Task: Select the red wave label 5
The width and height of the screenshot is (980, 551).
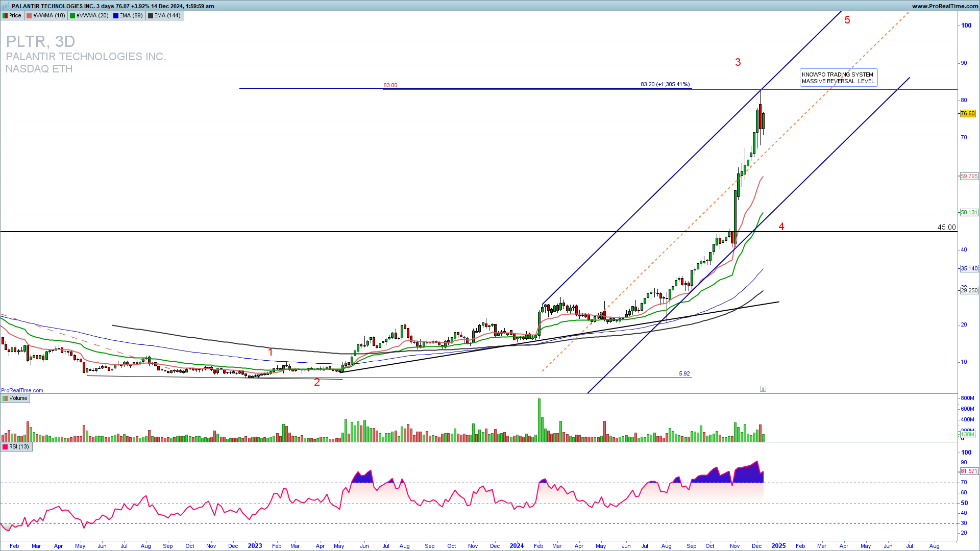Action: pos(847,20)
